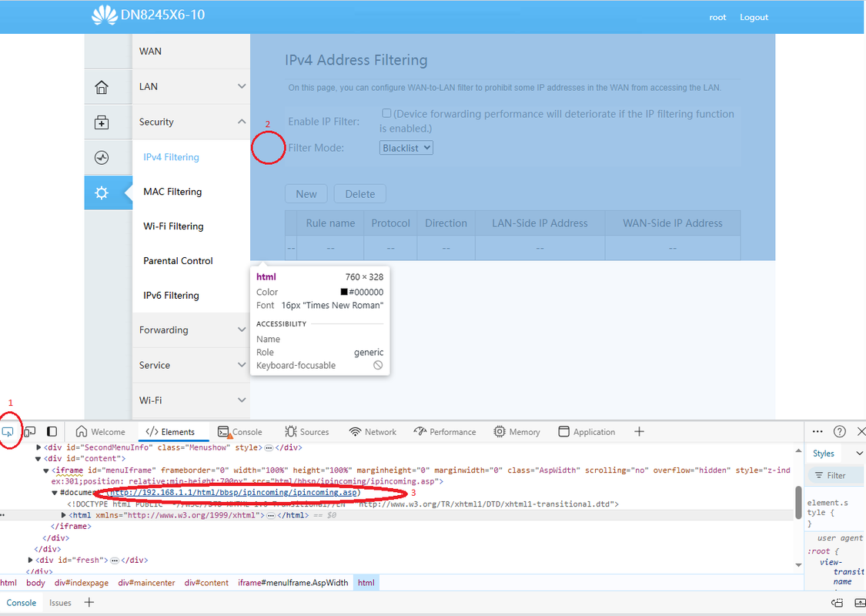The width and height of the screenshot is (866, 616).
Task: Switch to the Performance DevTools tab
Action: pos(445,432)
